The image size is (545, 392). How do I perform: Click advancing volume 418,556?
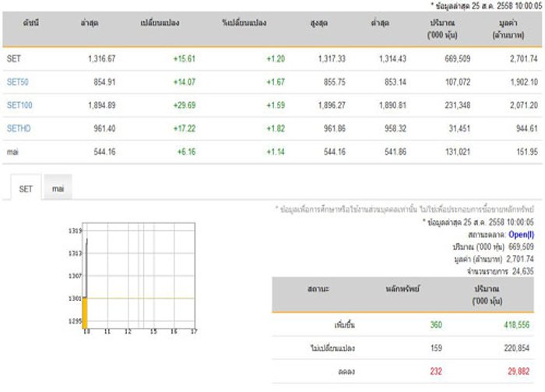coord(516,325)
